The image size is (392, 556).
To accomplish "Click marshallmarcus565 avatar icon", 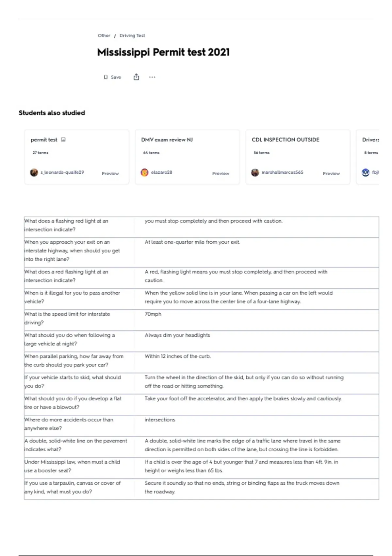I will click(x=255, y=172).
